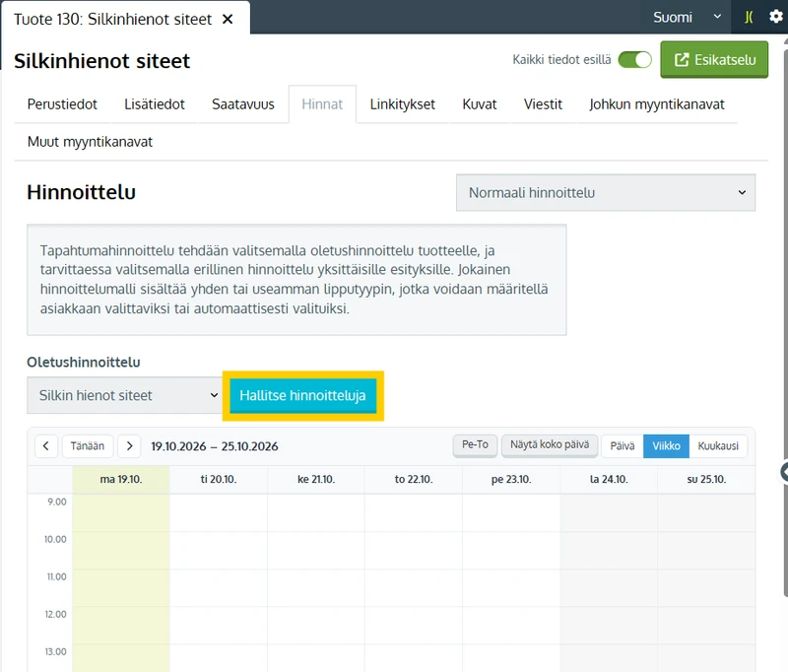Open the settings gear menu
The image size is (788, 672).
tap(776, 17)
